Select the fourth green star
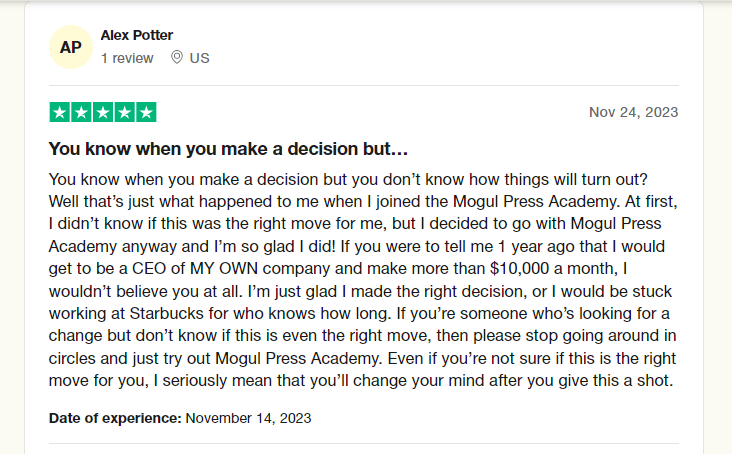Viewport: 732px width, 454px height. 125,112
